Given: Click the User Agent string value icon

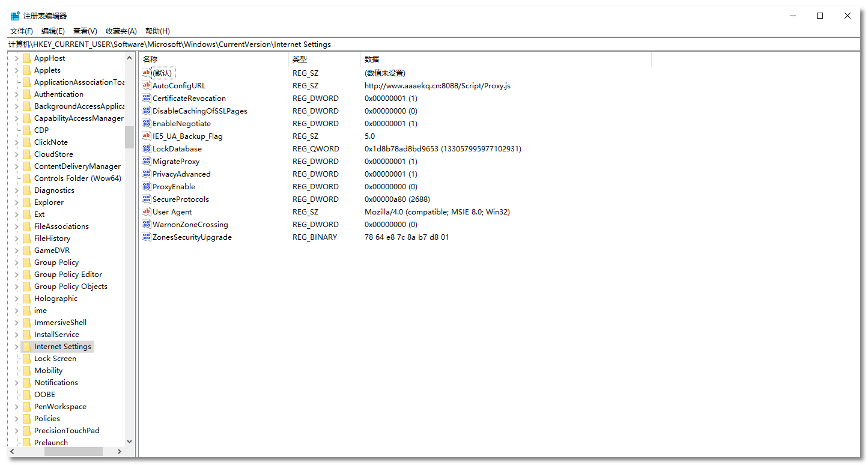Looking at the screenshot, I should pyautogui.click(x=147, y=211).
